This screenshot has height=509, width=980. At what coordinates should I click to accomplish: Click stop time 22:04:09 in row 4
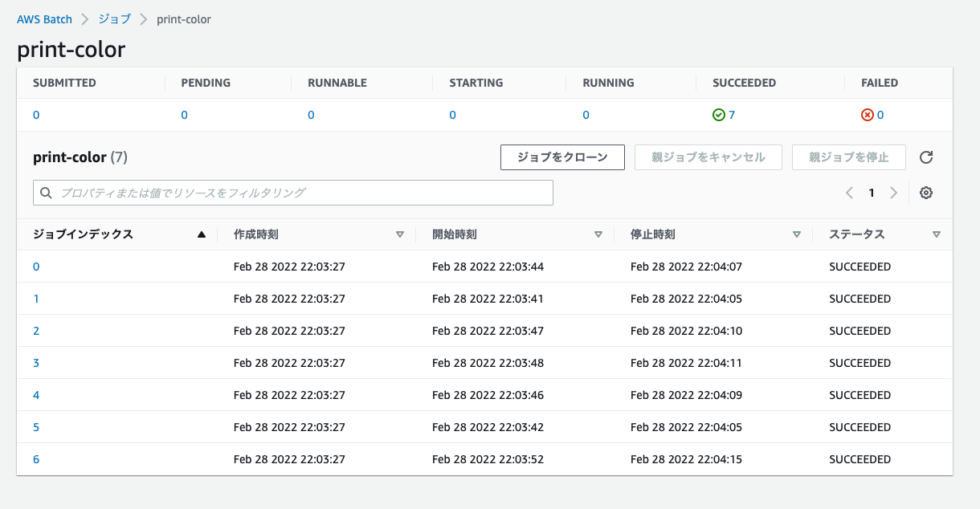(x=686, y=395)
